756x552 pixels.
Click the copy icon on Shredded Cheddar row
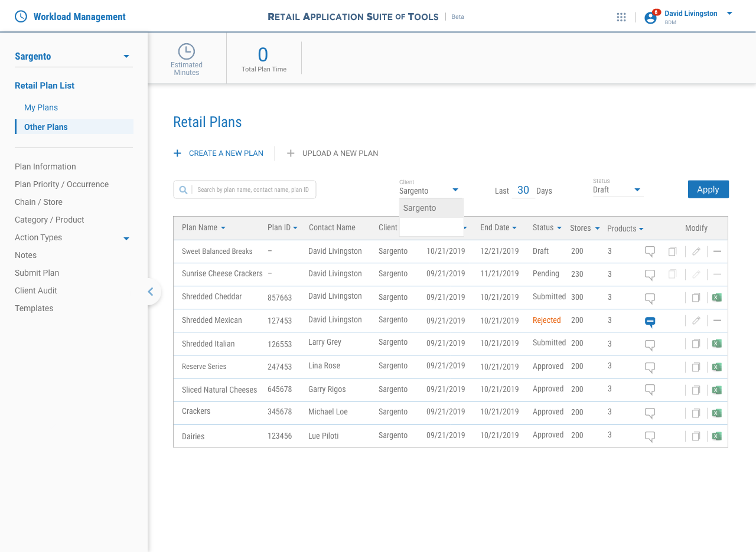coord(696,297)
